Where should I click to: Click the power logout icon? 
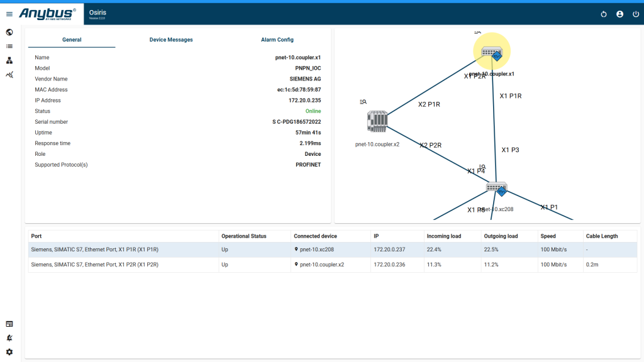tap(636, 14)
